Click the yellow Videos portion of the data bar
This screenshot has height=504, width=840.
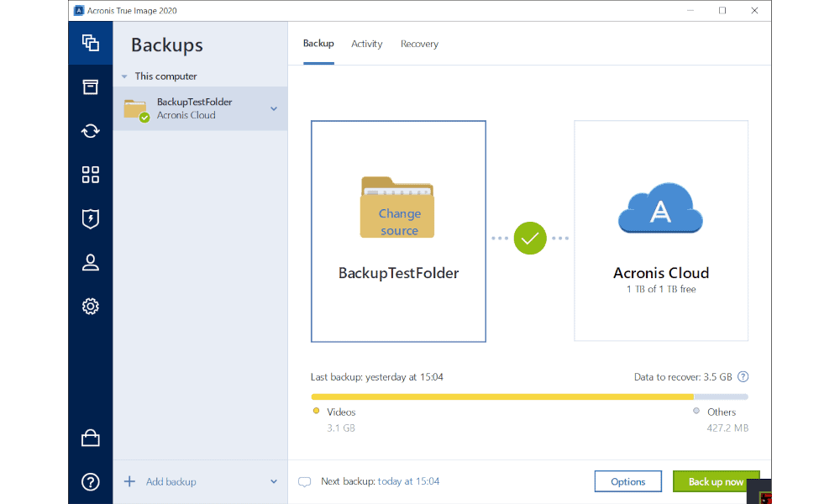502,396
